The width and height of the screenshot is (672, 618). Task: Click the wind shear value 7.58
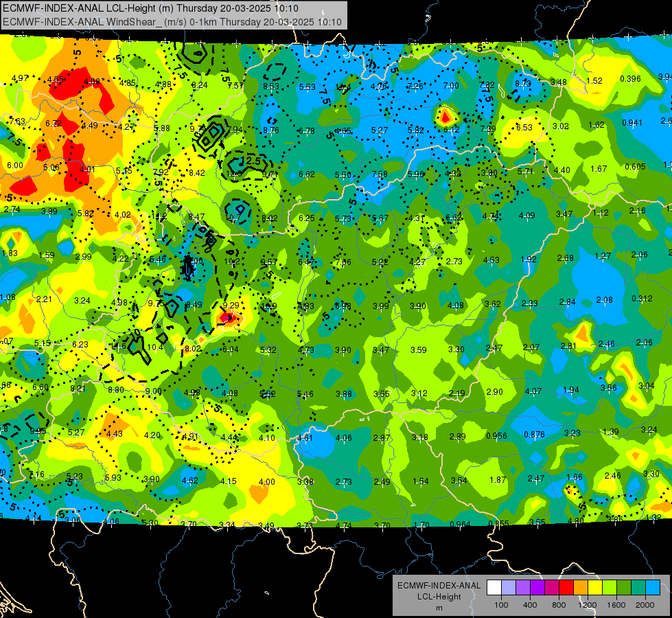click(380, 174)
